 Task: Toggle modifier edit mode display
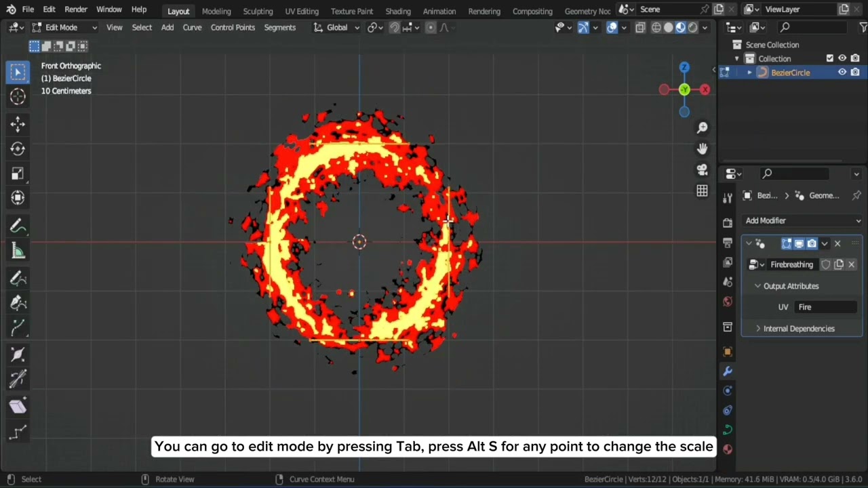point(787,243)
